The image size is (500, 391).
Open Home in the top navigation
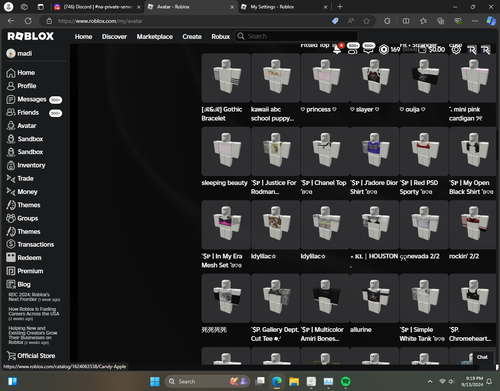83,37
